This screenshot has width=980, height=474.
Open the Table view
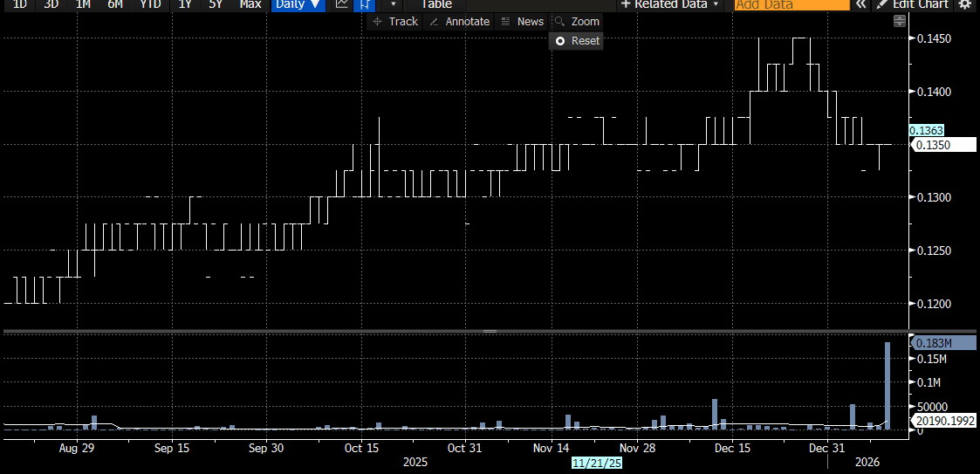coord(436,4)
